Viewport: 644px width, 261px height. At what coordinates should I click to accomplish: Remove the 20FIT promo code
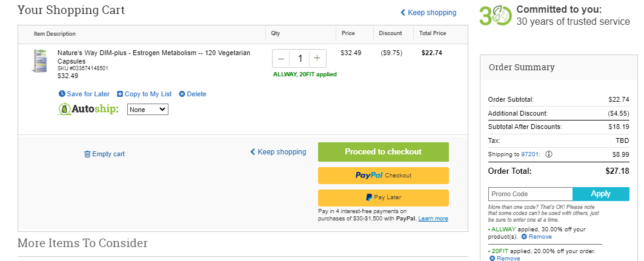[505, 258]
